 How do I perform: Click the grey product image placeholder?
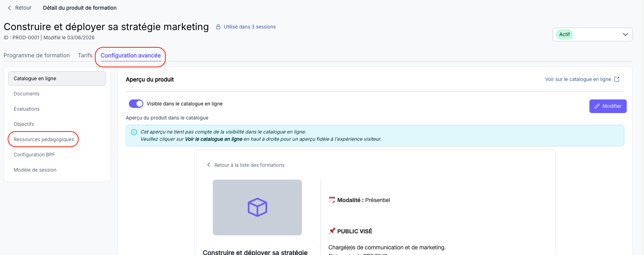[x=257, y=207]
